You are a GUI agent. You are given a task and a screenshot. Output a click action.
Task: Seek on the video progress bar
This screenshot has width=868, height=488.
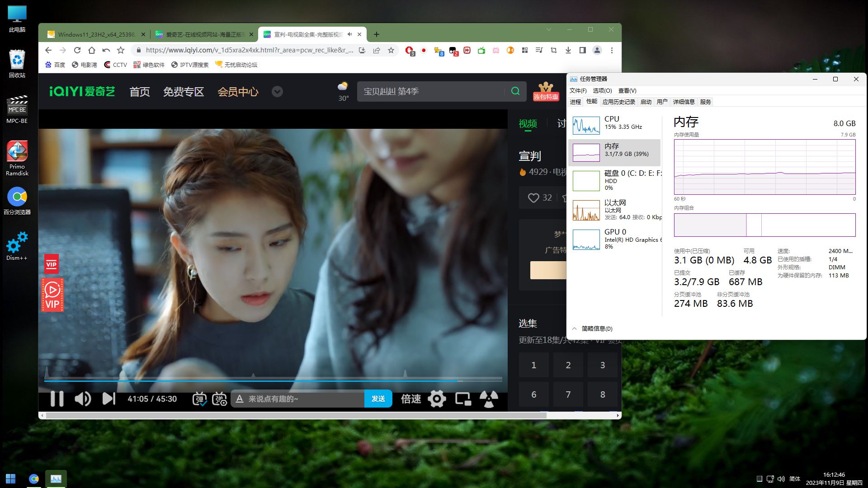click(x=273, y=380)
